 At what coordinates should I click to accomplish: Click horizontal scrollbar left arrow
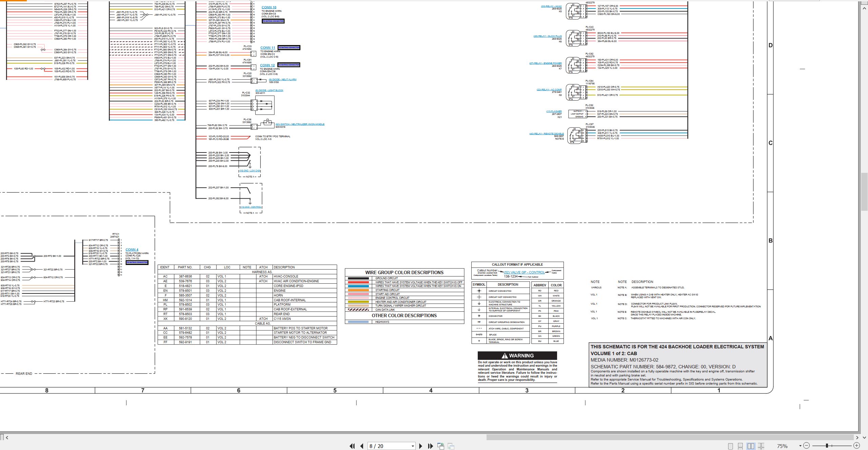coord(7,437)
